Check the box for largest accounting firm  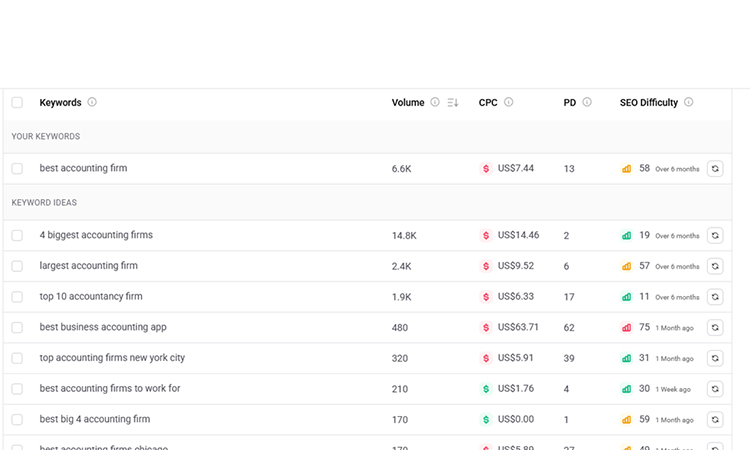click(x=17, y=266)
